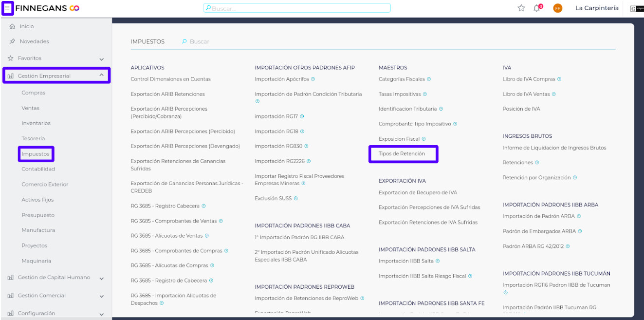Select Ventas in the sidebar
This screenshot has height=320, width=644.
[31, 108]
